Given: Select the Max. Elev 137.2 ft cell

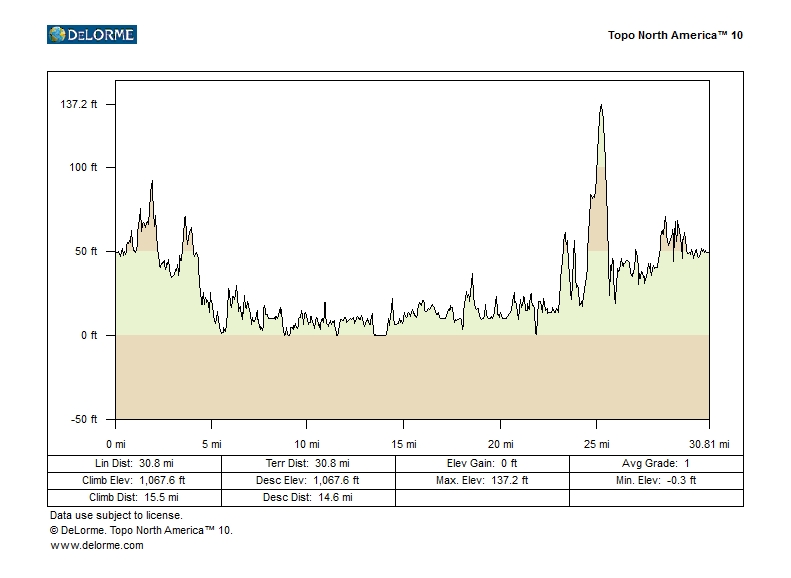Looking at the screenshot, I should click(482, 480).
